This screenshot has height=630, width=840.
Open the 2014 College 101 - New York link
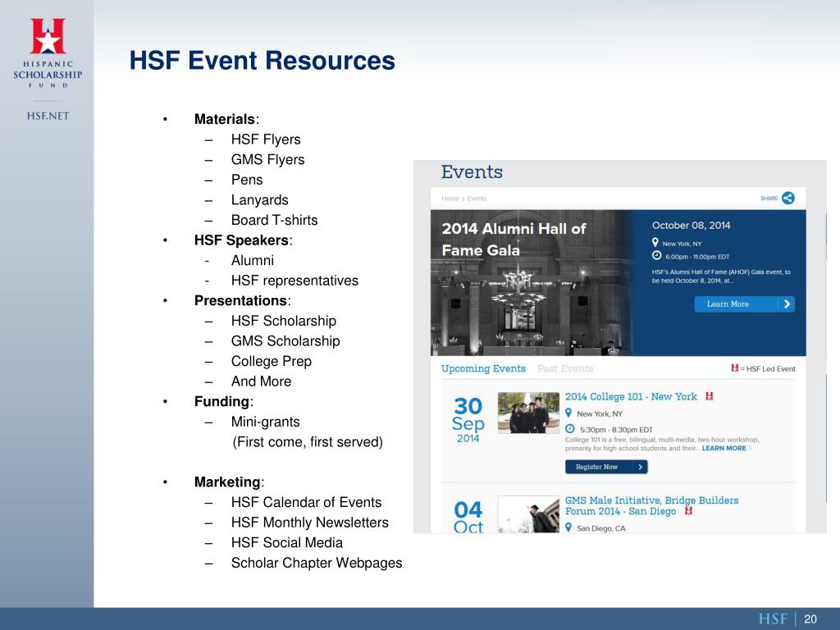click(631, 396)
